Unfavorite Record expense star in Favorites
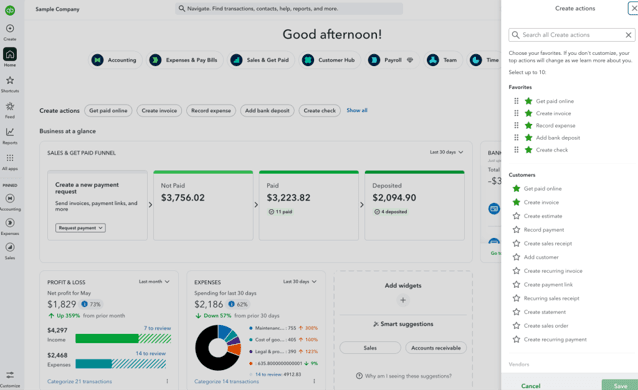The image size is (638, 390). 529,125
